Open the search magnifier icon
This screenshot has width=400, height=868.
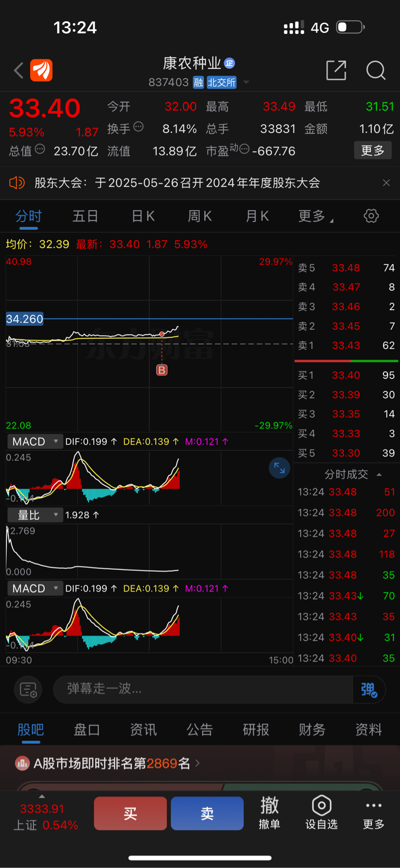pyautogui.click(x=376, y=70)
